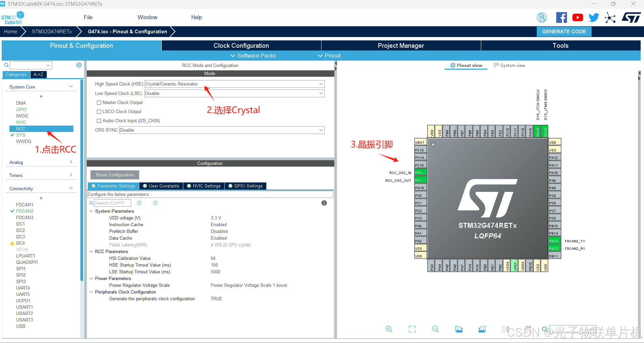Click the PF0 oscillator input pin

[420, 173]
